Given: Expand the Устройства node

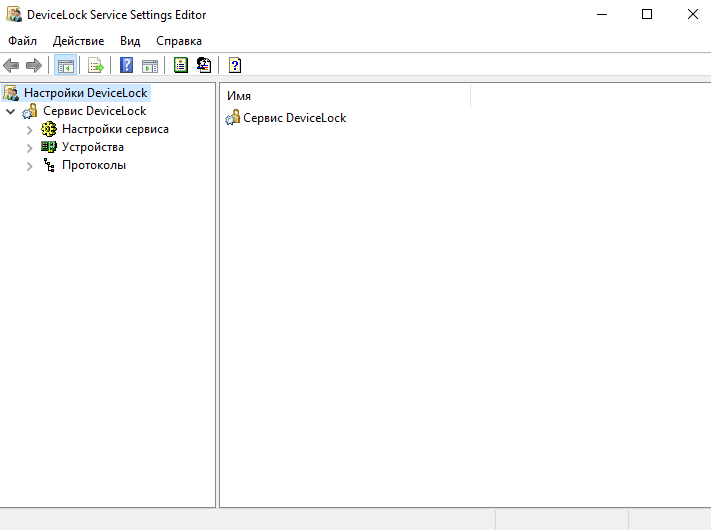Looking at the screenshot, I should pyautogui.click(x=29, y=148).
